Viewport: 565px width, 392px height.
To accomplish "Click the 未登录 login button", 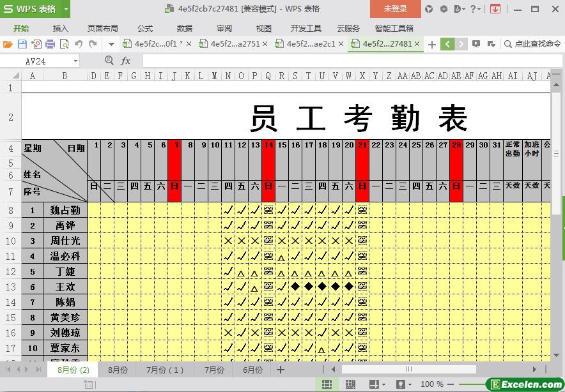I will coord(395,9).
